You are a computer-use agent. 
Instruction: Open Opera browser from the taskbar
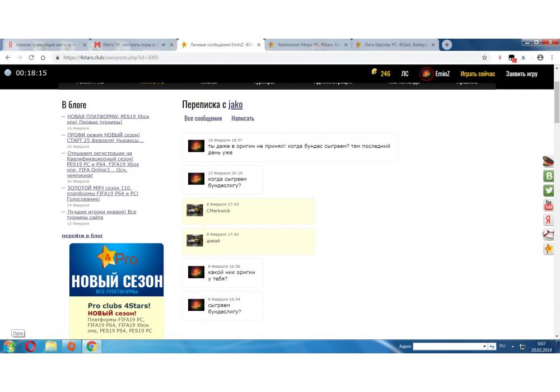[x=30, y=347]
